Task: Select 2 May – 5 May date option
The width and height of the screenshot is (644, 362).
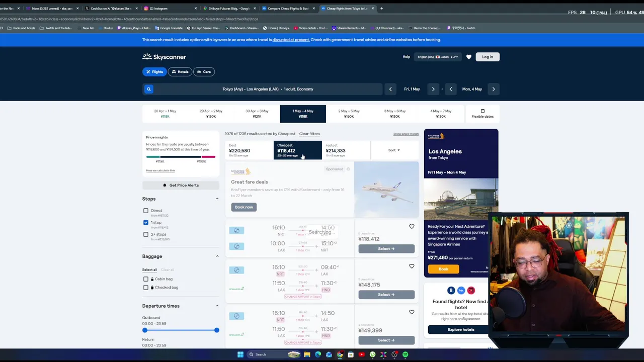Action: point(349,114)
